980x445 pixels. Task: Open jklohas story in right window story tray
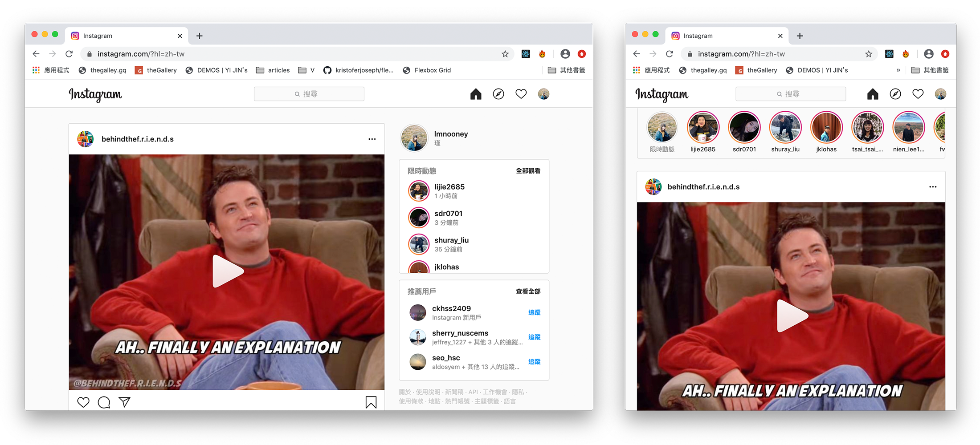point(826,132)
